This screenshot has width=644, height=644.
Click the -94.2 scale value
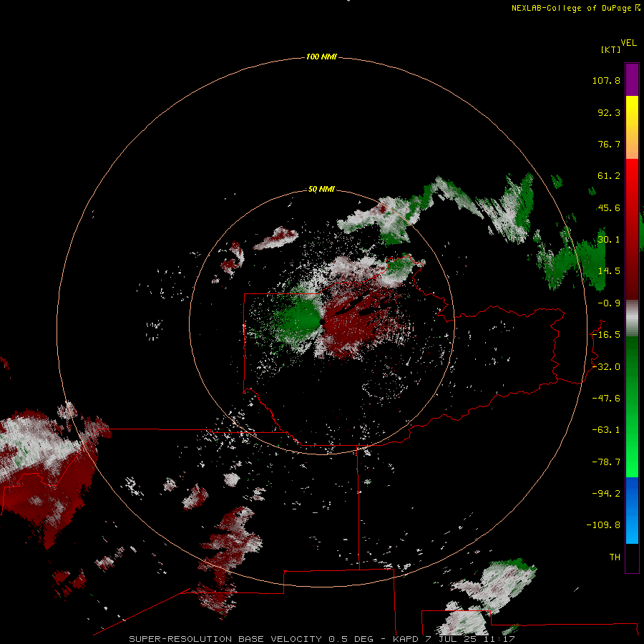[x=606, y=493]
